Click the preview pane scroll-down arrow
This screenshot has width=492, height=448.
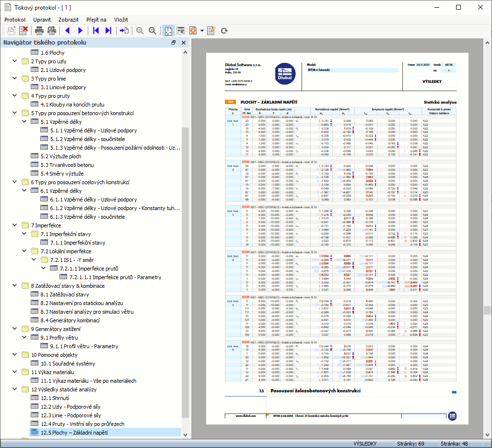[487, 435]
